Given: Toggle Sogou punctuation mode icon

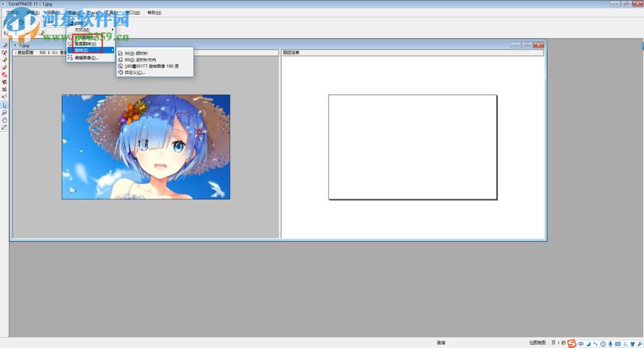Looking at the screenshot, I should pos(596,344).
